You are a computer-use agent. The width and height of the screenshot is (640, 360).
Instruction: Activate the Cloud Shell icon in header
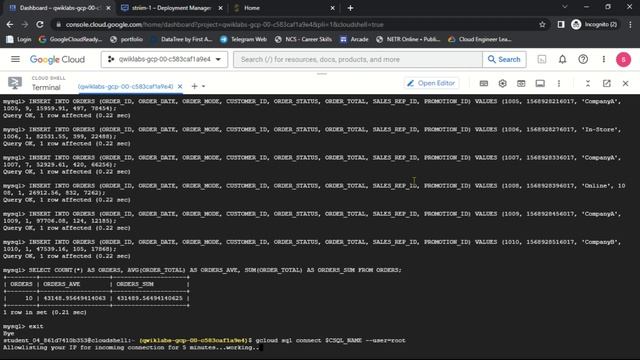pyautogui.click(x=542, y=60)
